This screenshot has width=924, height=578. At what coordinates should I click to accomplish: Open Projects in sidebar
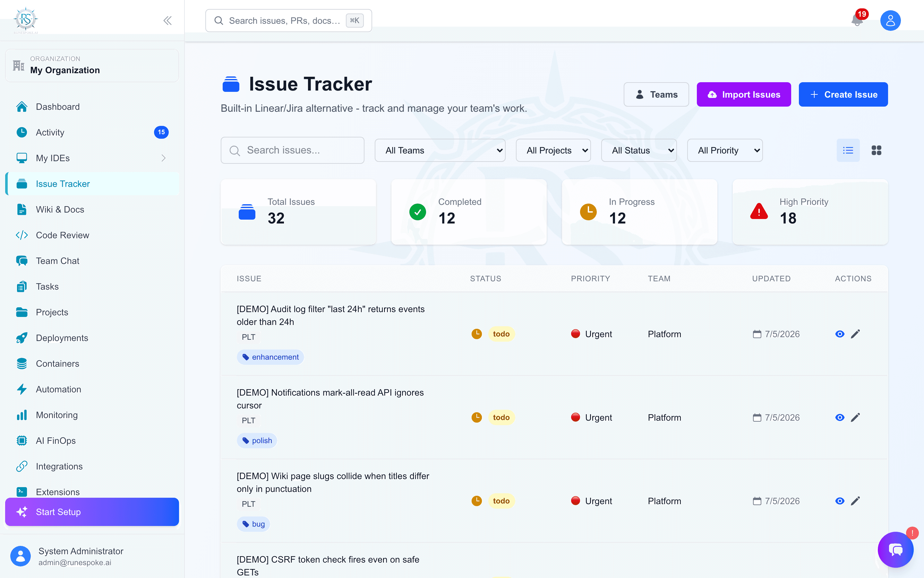coord(92,312)
